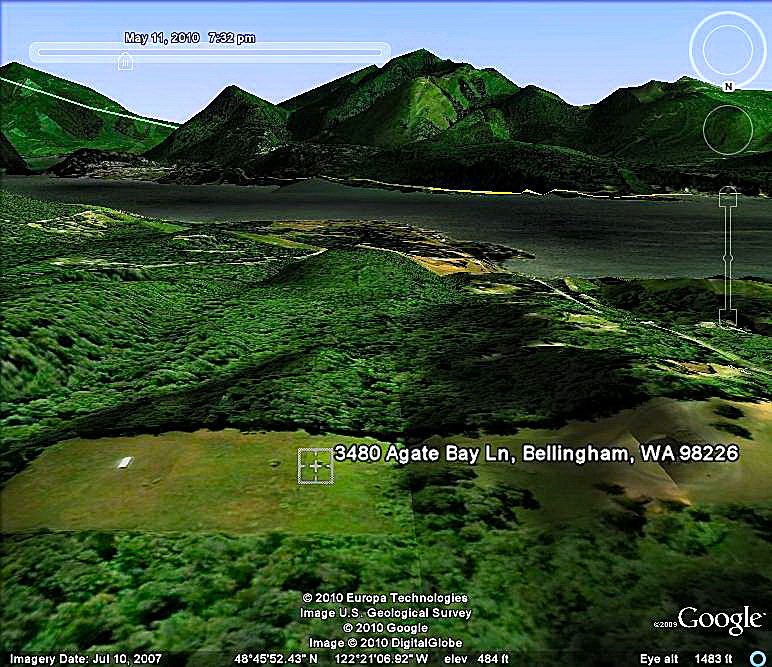Image resolution: width=772 pixels, height=667 pixels.
Task: Select the 3480 Agate Bay Ln placemark label
Action: [536, 454]
